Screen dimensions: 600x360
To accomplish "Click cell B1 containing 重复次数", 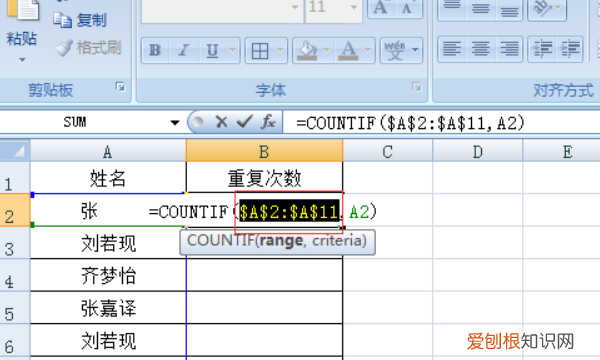I will pyautogui.click(x=264, y=178).
